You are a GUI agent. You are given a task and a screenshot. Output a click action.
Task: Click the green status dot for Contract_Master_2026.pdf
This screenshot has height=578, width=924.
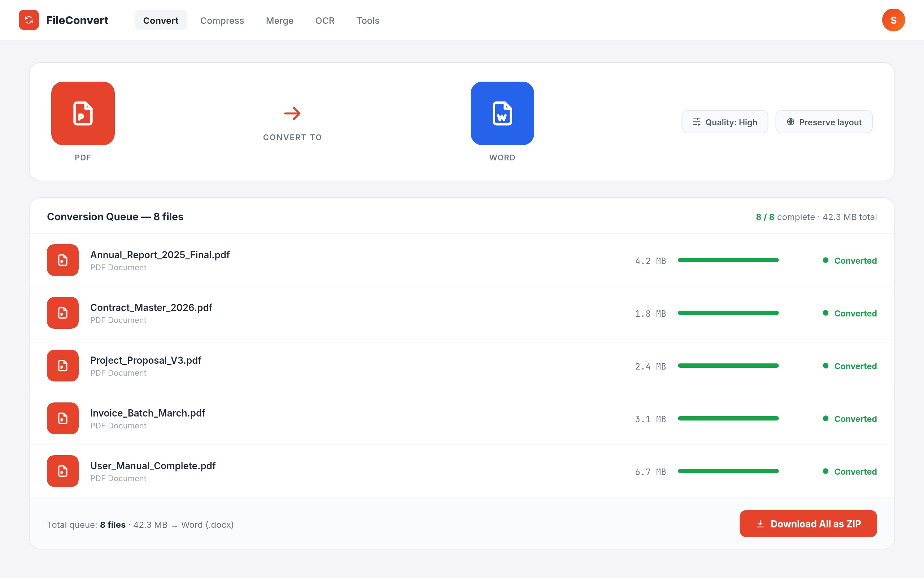click(x=825, y=313)
